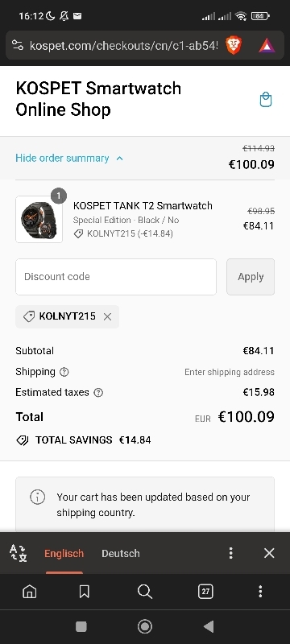Apply the discount code button
Image resolution: width=290 pixels, height=644 pixels.
pyautogui.click(x=251, y=277)
